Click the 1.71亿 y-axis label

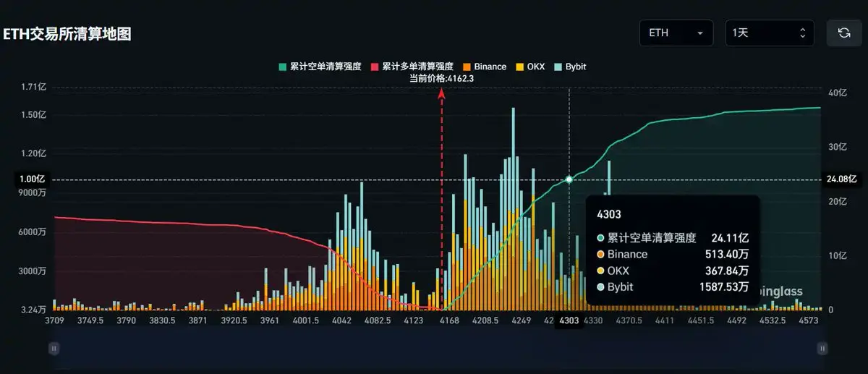tap(34, 88)
